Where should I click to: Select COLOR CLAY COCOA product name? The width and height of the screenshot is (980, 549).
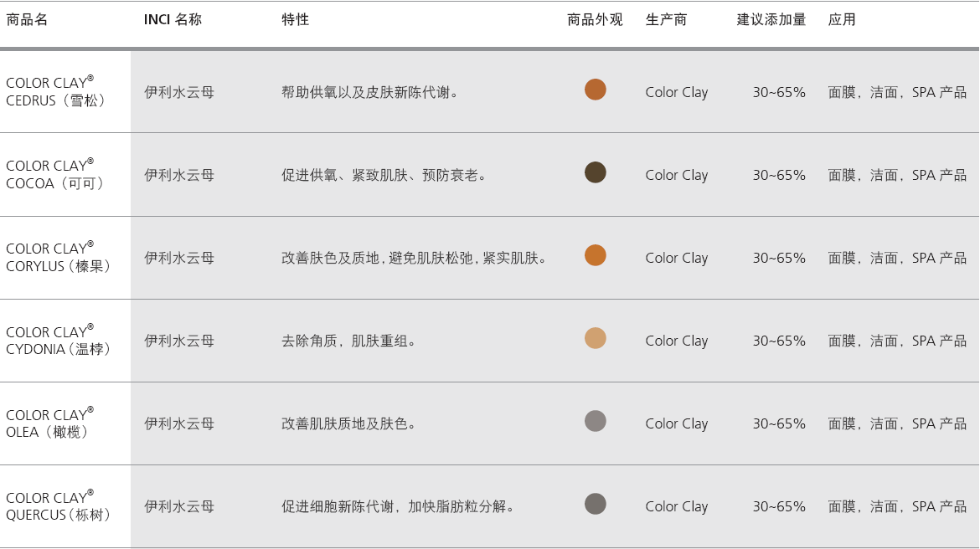tap(54, 175)
